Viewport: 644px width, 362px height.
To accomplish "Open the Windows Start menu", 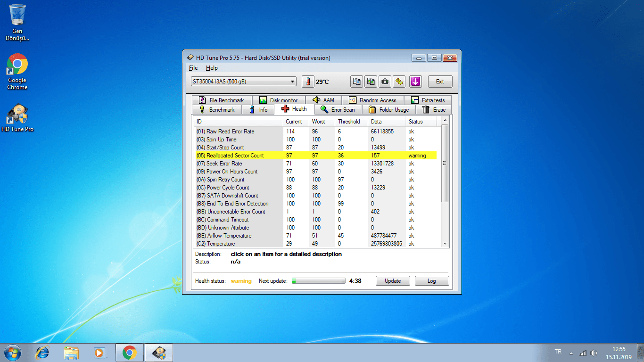I will tap(12, 353).
